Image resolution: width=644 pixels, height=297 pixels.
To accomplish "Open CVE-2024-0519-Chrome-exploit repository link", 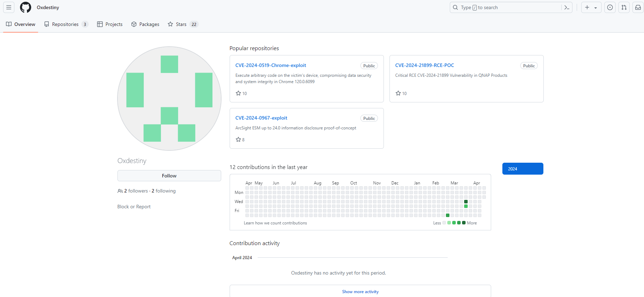I will 271,65.
